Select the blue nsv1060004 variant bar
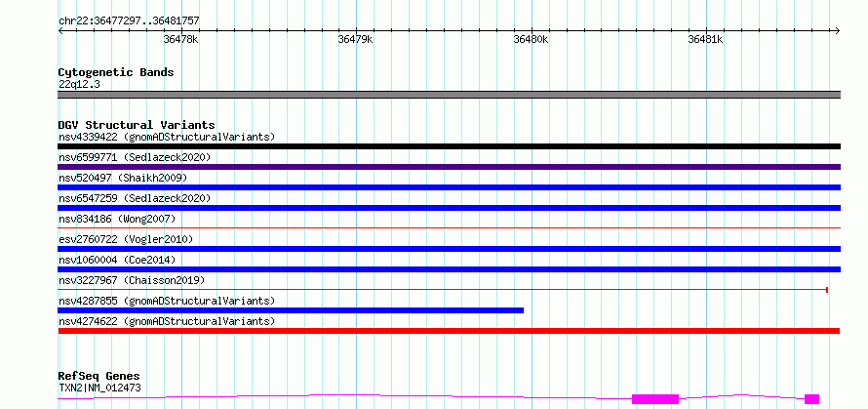Image resolution: width=868 pixels, height=409 pixels. [x=449, y=269]
